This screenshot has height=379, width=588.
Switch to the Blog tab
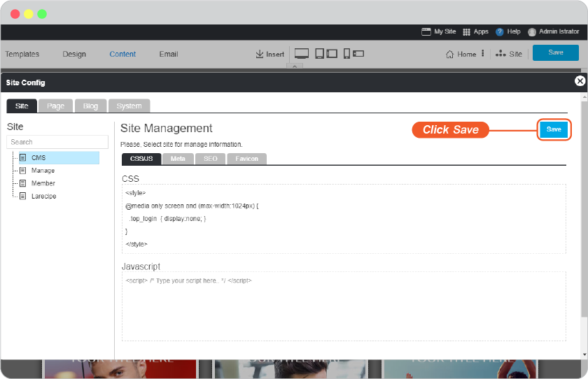pyautogui.click(x=90, y=106)
